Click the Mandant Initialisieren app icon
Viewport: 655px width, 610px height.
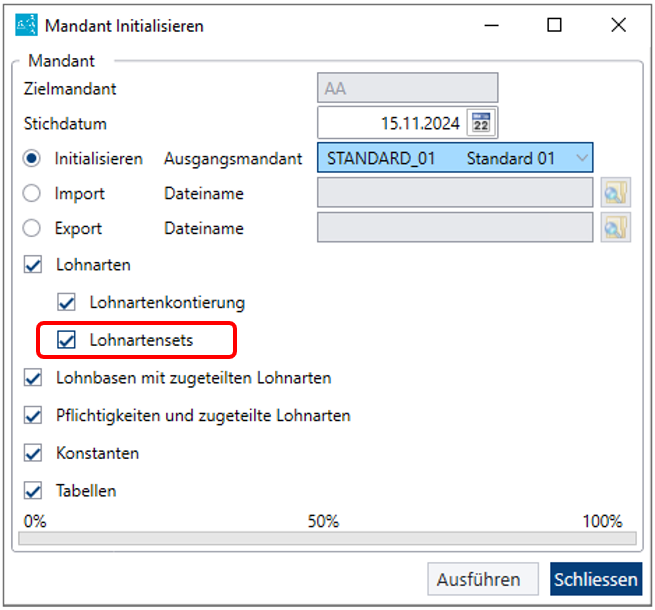[x=26, y=25]
